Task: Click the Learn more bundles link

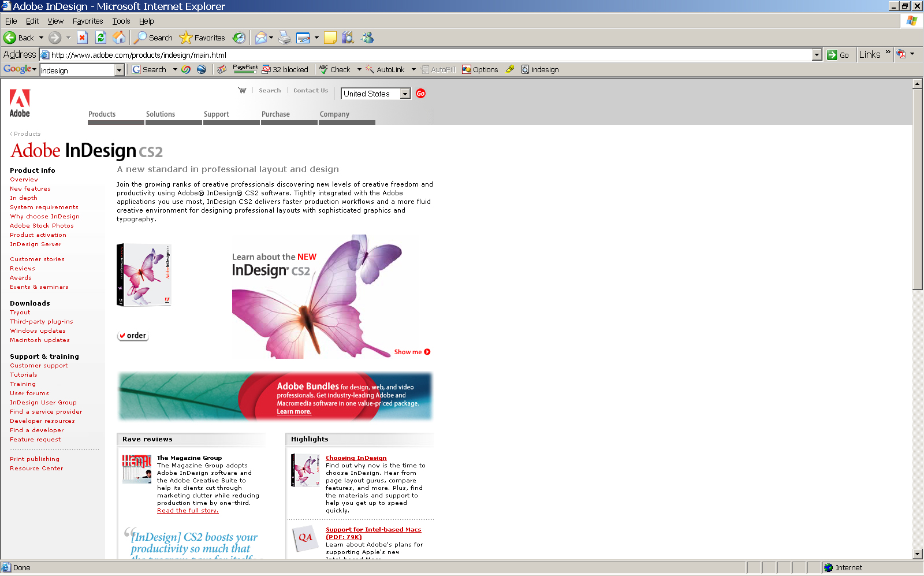Action: 294,412
